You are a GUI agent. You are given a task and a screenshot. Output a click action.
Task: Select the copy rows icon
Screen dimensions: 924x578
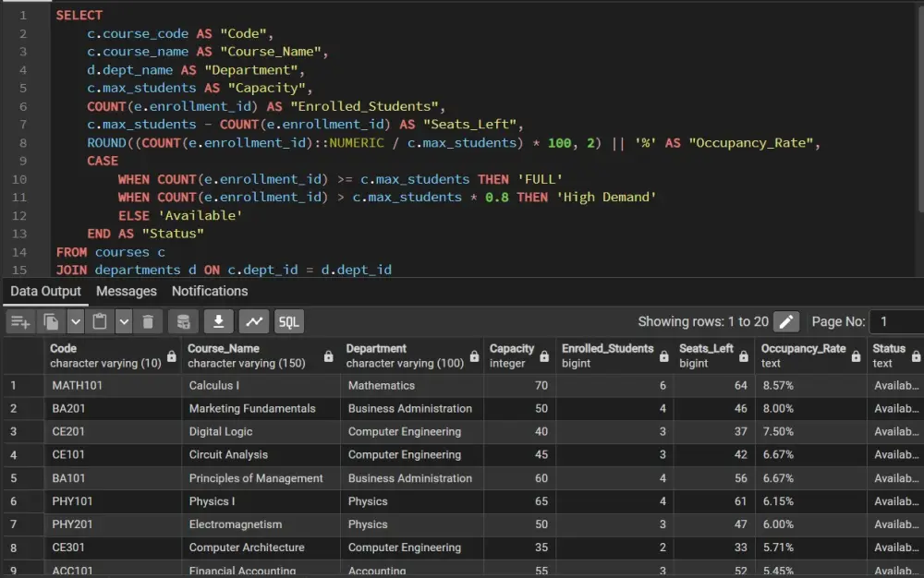51,322
